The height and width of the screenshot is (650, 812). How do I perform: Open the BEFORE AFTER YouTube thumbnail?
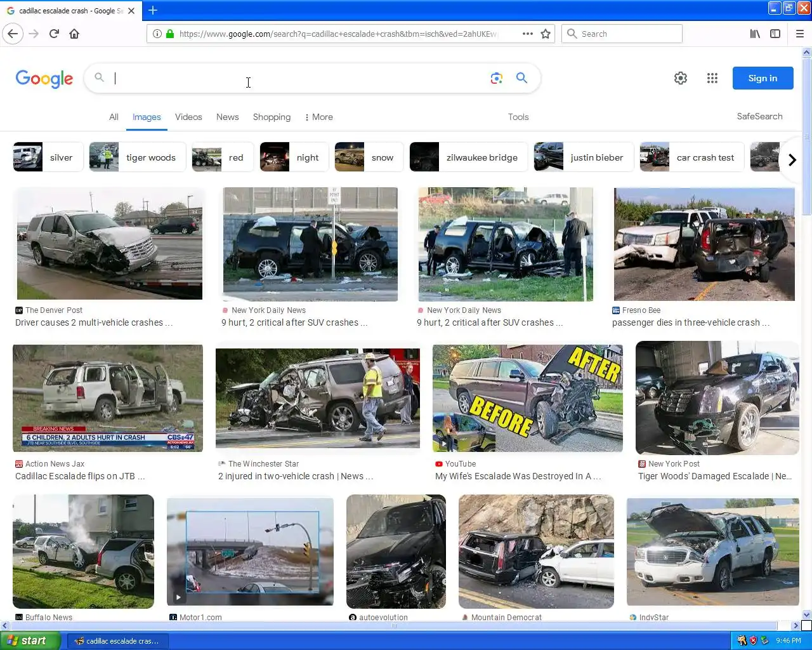click(528, 398)
